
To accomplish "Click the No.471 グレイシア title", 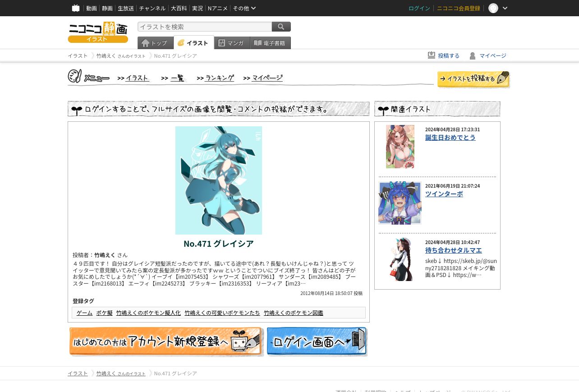I will coord(219,244).
